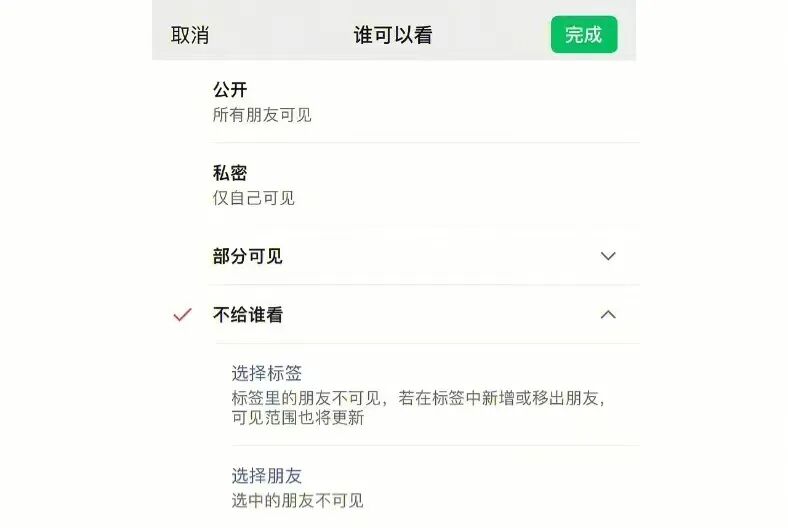Click the 所有朋友可见 subtitle
This screenshot has width=788, height=528.
[262, 115]
